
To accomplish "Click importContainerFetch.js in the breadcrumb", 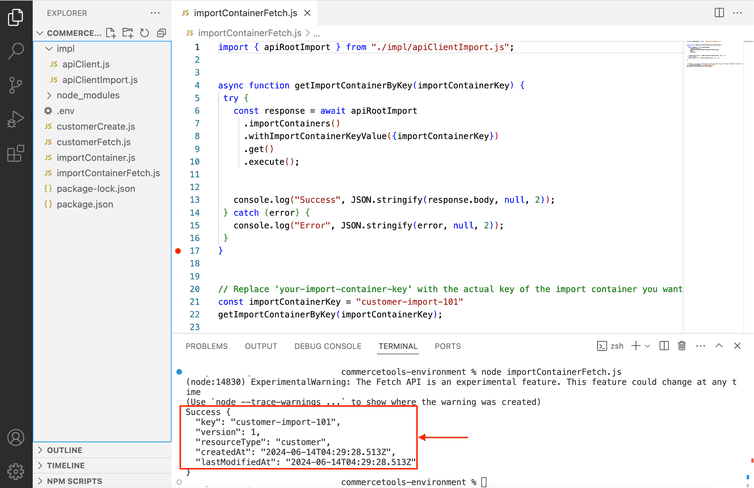I will (x=250, y=33).
